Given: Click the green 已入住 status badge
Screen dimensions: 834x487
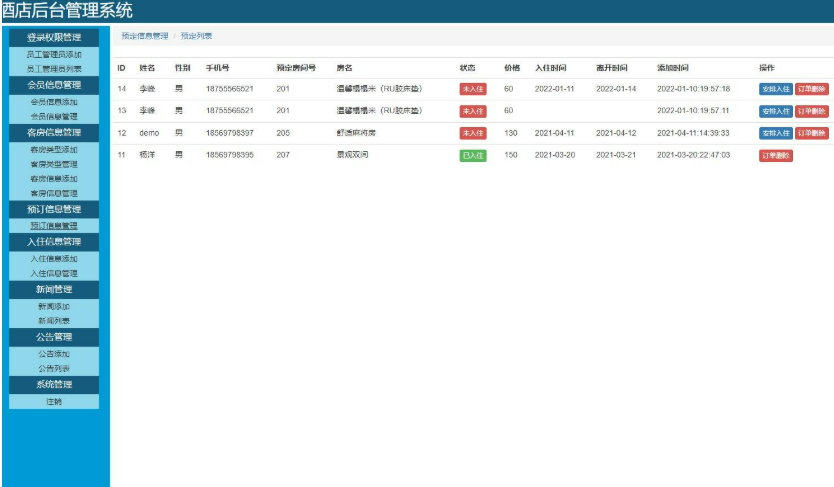Looking at the screenshot, I should click(x=473, y=156).
